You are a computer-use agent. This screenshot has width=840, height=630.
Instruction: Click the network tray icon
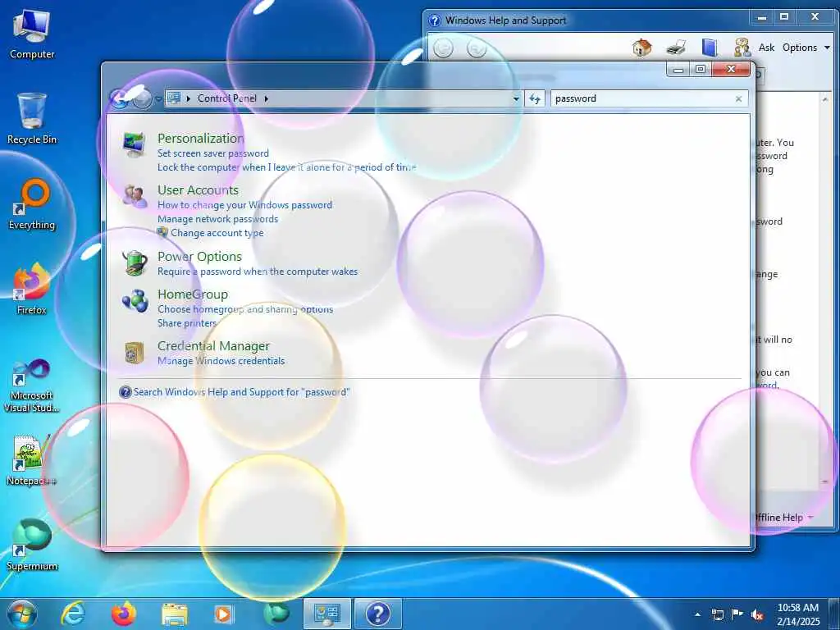[717, 614]
